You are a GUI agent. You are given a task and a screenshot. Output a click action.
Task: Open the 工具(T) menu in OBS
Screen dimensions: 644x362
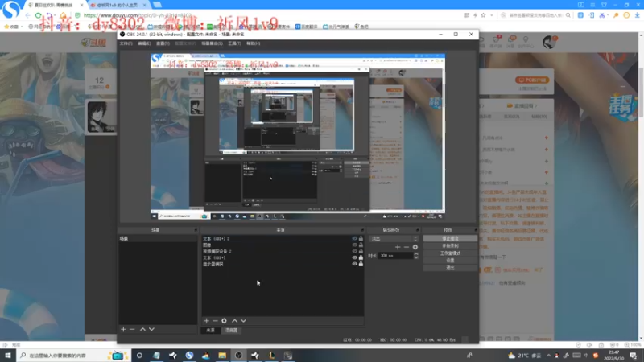(234, 43)
